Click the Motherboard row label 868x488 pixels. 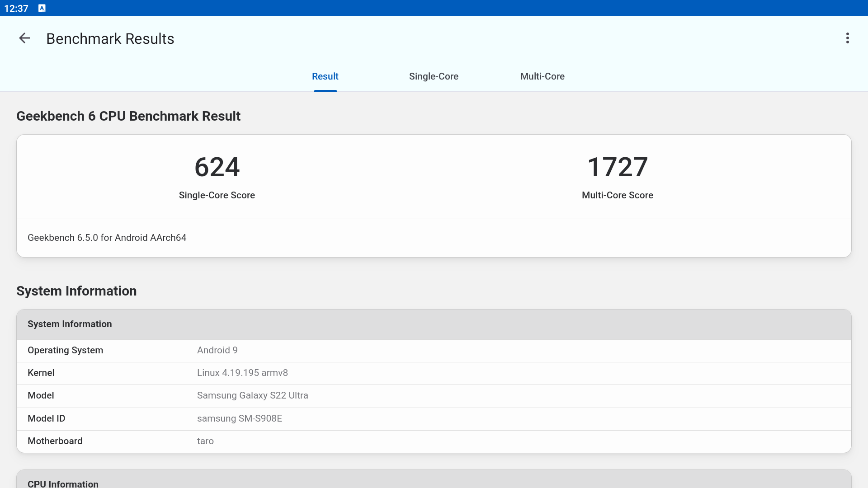pyautogui.click(x=55, y=441)
